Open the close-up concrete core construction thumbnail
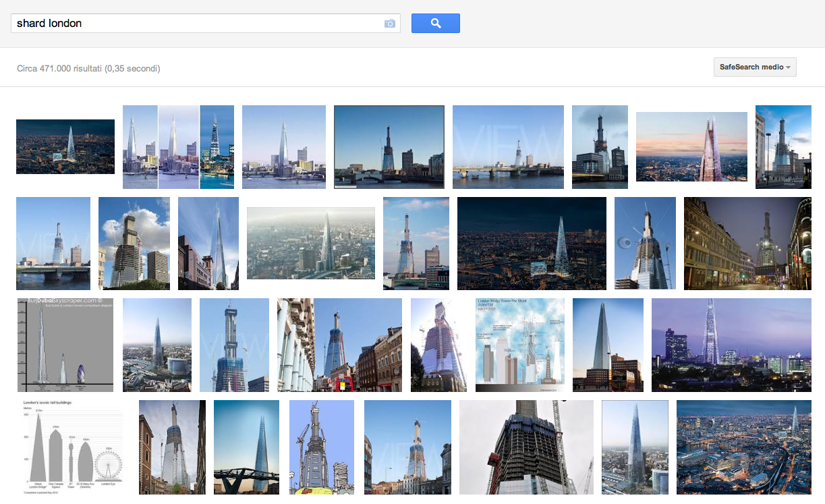The image size is (825, 504). (x=526, y=447)
